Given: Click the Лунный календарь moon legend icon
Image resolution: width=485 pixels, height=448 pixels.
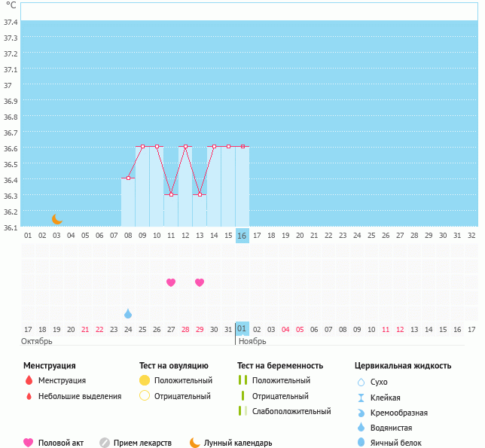Looking at the screenshot, I should [195, 443].
